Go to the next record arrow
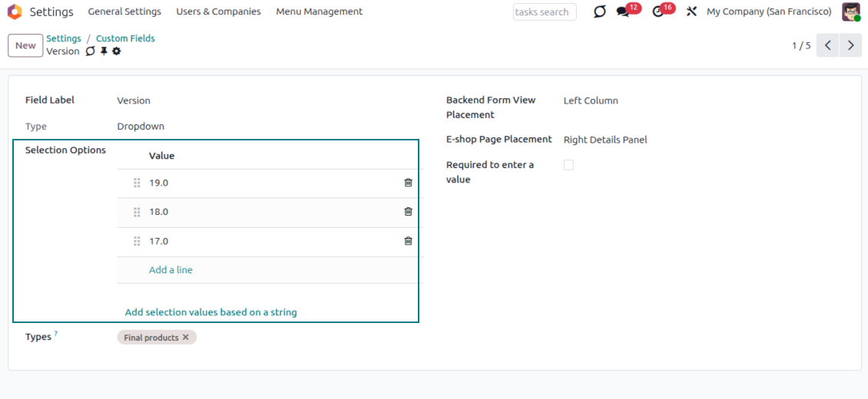The image size is (868, 399). pyautogui.click(x=850, y=45)
